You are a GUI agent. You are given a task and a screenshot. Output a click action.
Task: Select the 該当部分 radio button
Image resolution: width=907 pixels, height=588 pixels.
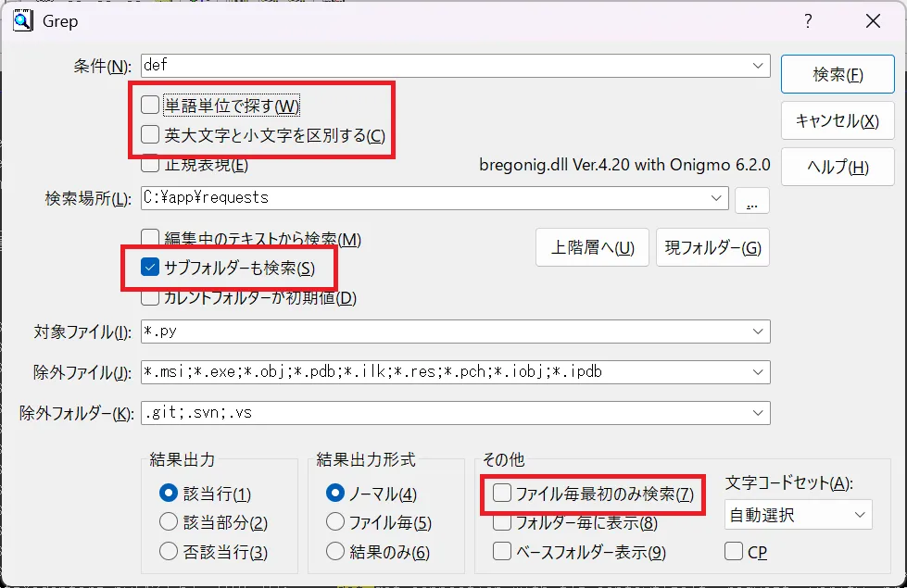[169, 522]
